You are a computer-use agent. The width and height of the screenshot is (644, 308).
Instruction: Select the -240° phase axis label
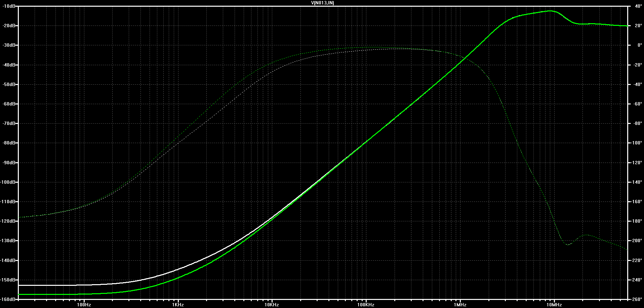pyautogui.click(x=636, y=280)
